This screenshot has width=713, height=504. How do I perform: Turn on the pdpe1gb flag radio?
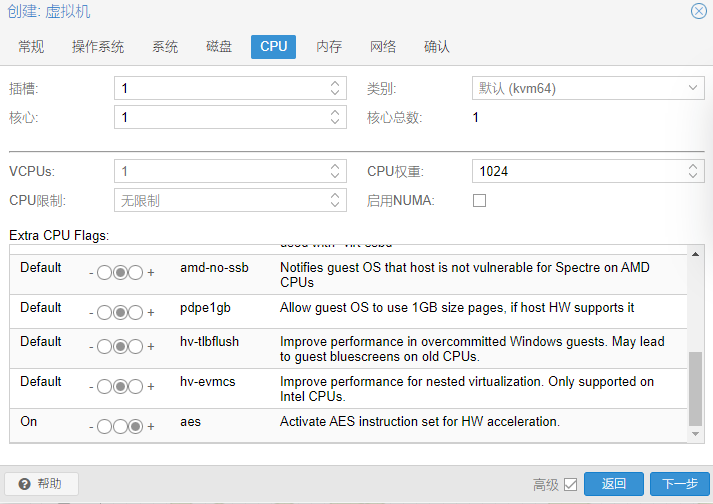(x=135, y=312)
